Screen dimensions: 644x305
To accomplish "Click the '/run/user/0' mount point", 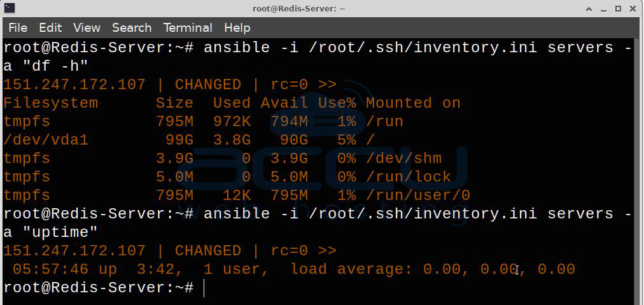I will [x=418, y=195].
